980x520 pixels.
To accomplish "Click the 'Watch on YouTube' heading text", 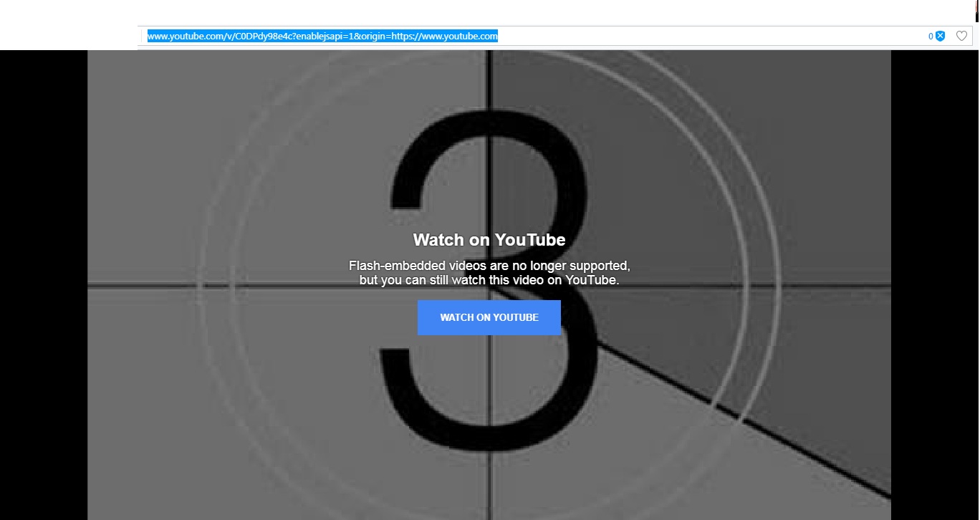I will coord(489,240).
